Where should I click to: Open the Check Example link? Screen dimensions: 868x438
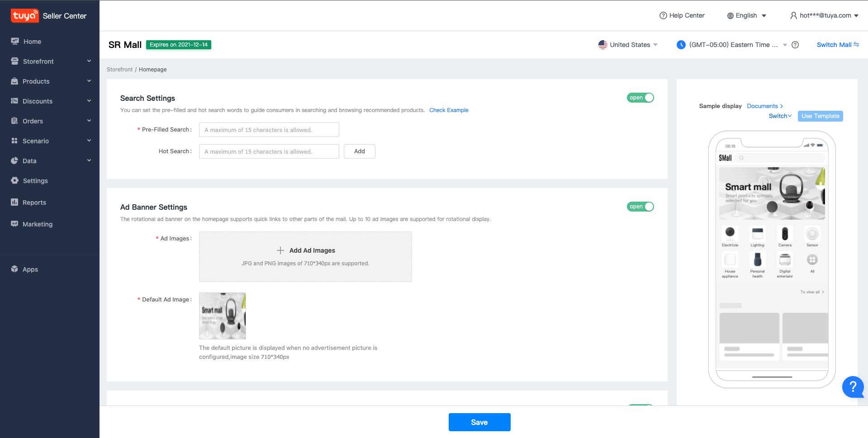point(449,110)
